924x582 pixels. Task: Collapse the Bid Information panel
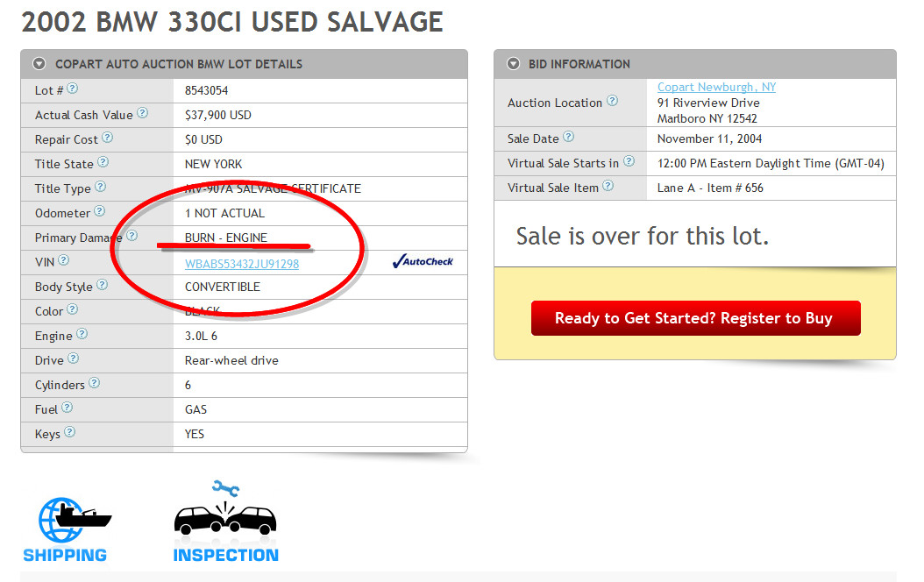[513, 64]
